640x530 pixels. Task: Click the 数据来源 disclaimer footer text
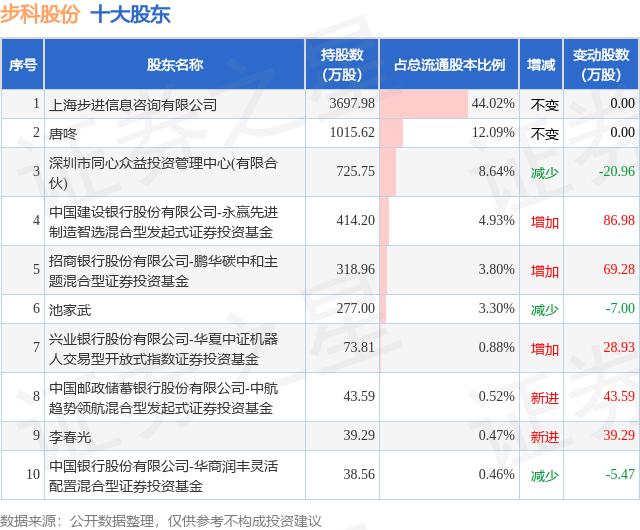point(160,521)
